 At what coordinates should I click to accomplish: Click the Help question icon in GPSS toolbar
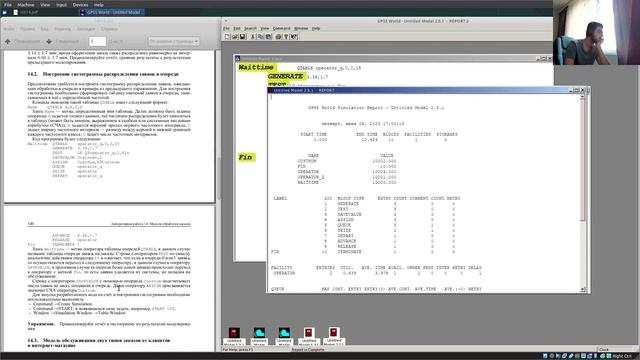pyautogui.click(x=286, y=37)
